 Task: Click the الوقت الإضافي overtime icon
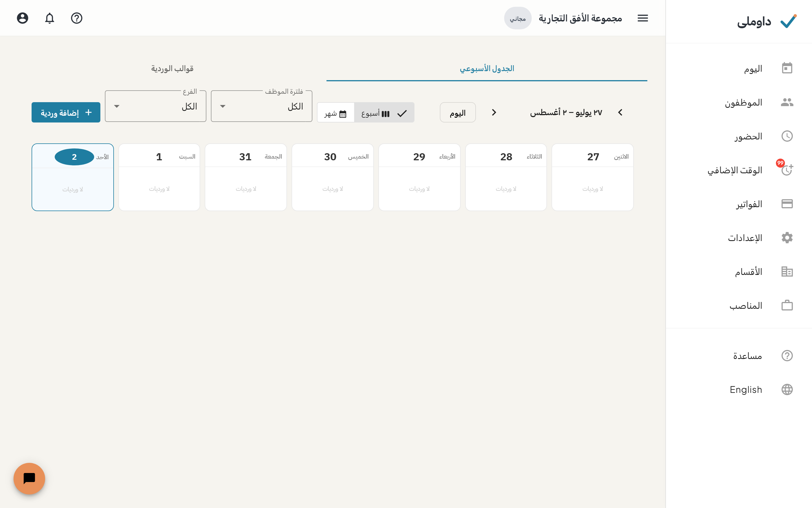pyautogui.click(x=787, y=170)
